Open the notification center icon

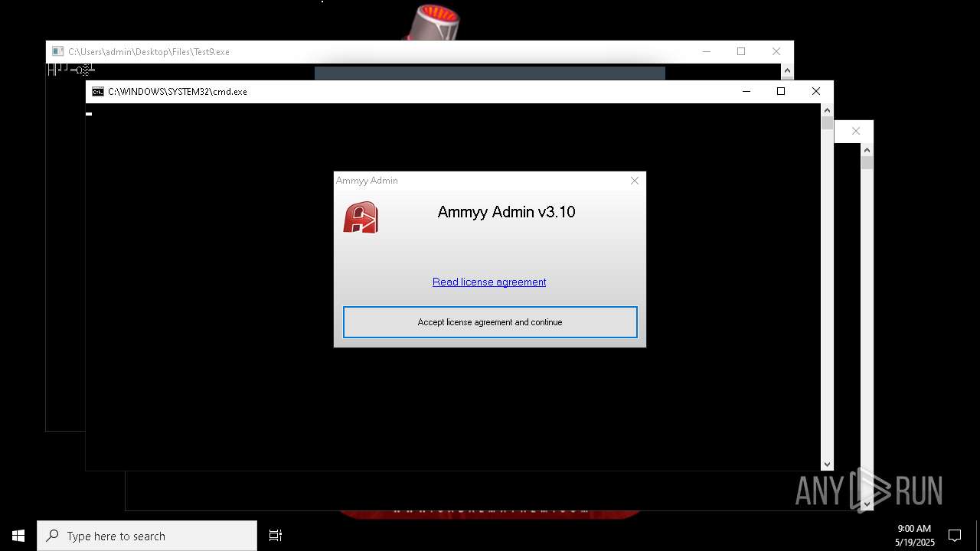click(955, 536)
